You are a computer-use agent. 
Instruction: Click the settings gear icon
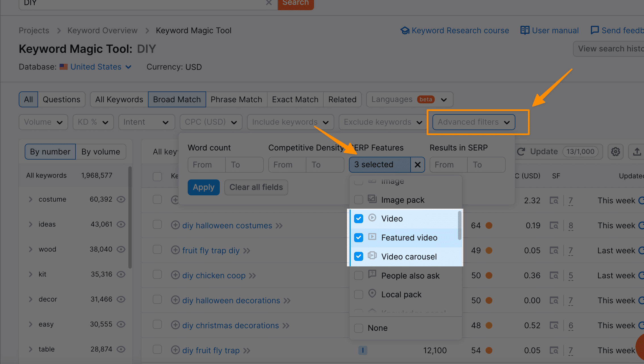(x=616, y=152)
